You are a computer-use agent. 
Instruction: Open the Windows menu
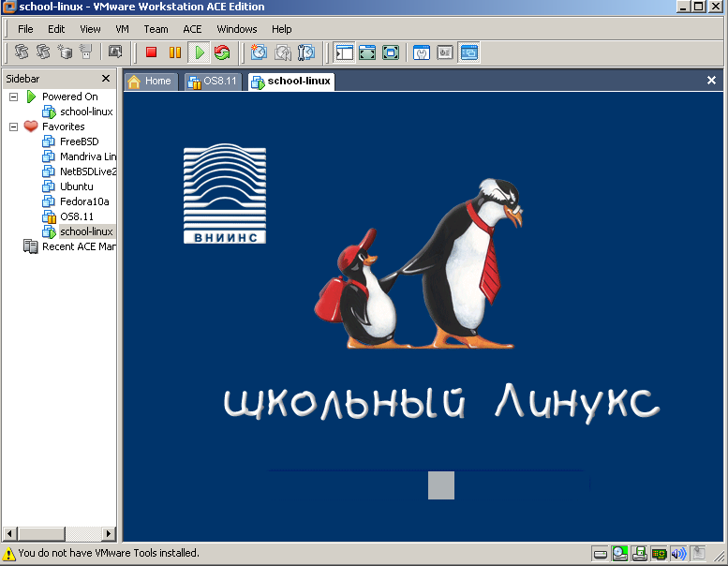coord(237,29)
